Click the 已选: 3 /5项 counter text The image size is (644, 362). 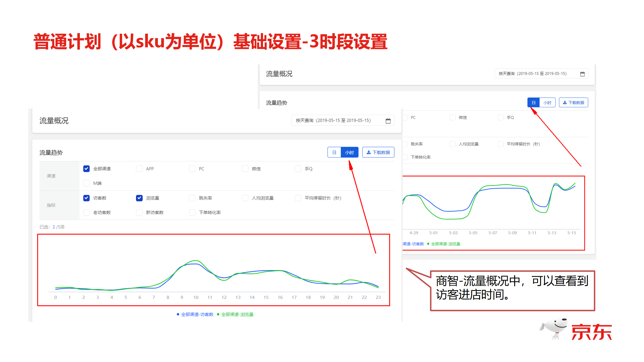(52, 227)
